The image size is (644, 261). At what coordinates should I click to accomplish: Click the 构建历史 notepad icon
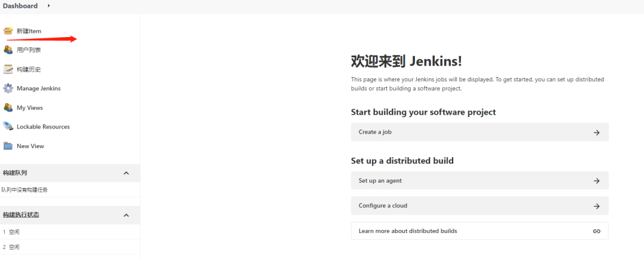coord(8,69)
